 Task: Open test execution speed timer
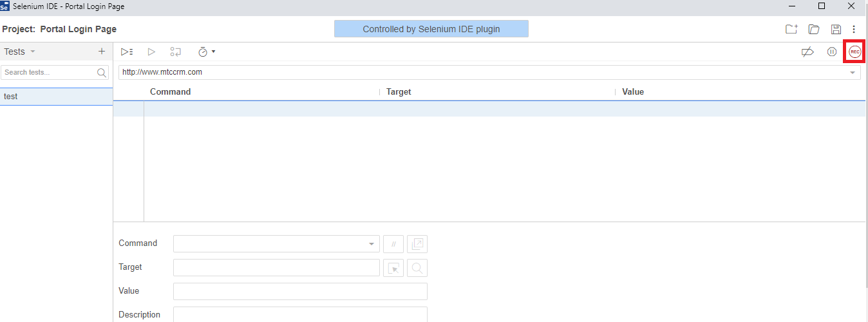(203, 52)
